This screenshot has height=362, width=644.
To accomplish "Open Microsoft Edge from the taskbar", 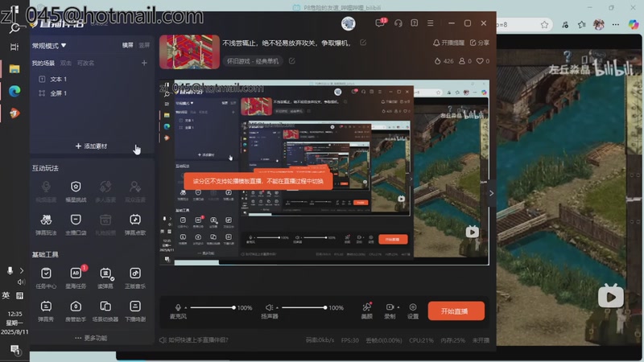I will point(14,91).
